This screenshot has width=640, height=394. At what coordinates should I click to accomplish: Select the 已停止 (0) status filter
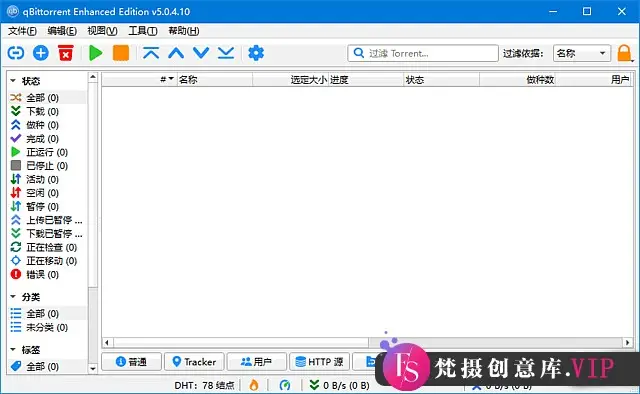[47, 165]
